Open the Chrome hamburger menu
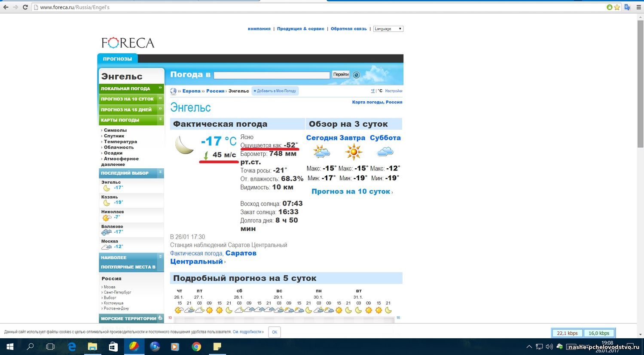Viewport: 644px width, 355px height. [638, 7]
